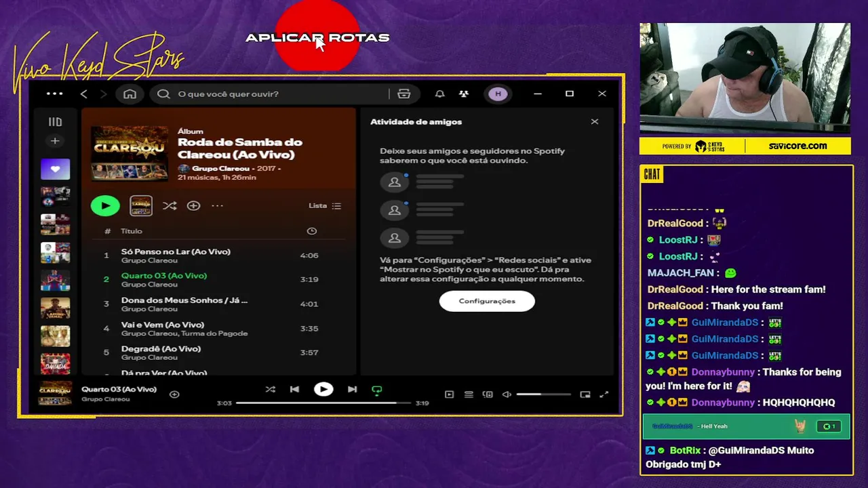Click the streamer webcam feed
Image resolution: width=868 pixels, height=488 pixels.
[745, 79]
